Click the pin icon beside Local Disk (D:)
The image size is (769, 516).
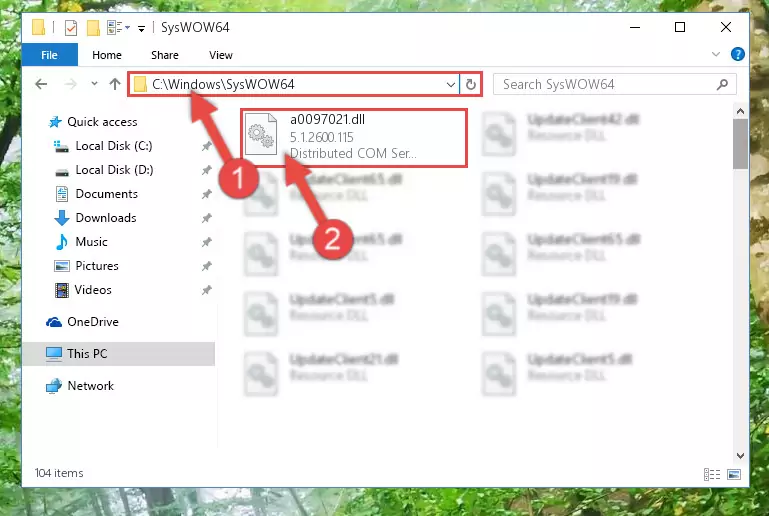(206, 170)
